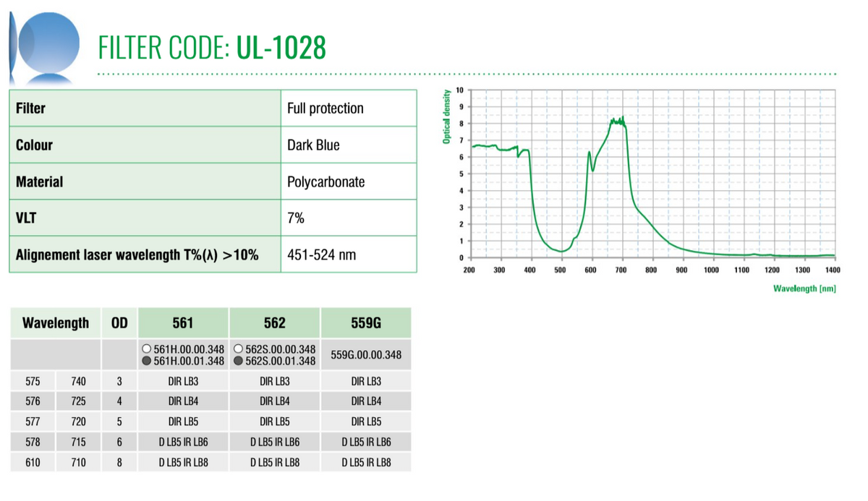The width and height of the screenshot is (868, 501).
Task: Click the '559G' column header
Action: tap(366, 323)
